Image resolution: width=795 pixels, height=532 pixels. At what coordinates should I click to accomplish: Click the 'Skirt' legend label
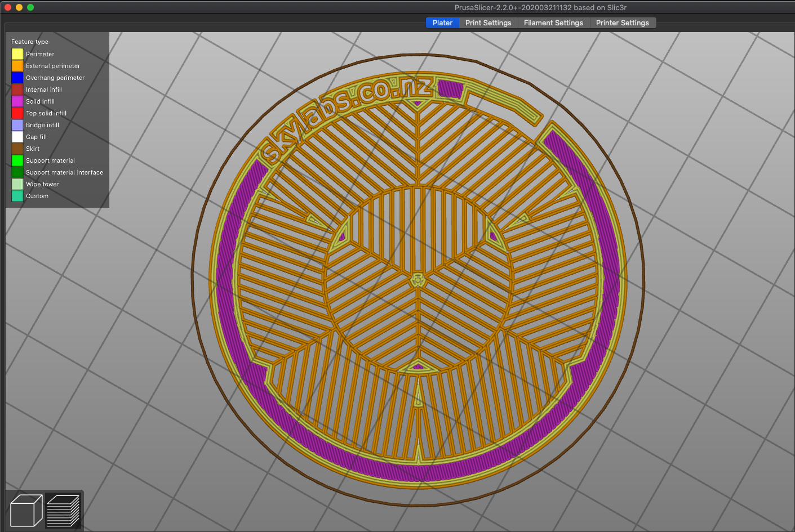tap(33, 149)
